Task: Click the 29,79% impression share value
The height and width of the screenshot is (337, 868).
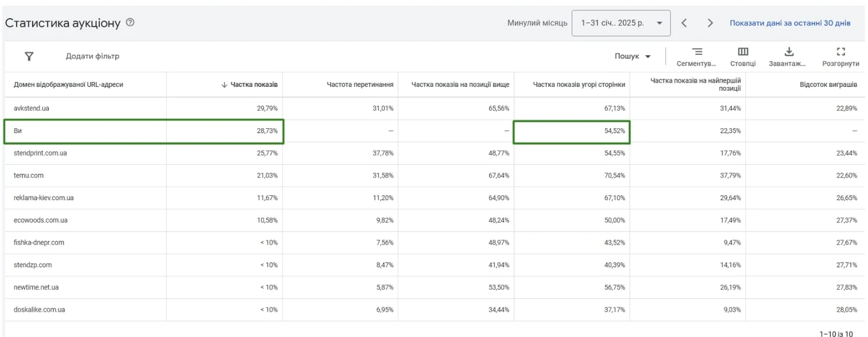Action: (x=267, y=108)
